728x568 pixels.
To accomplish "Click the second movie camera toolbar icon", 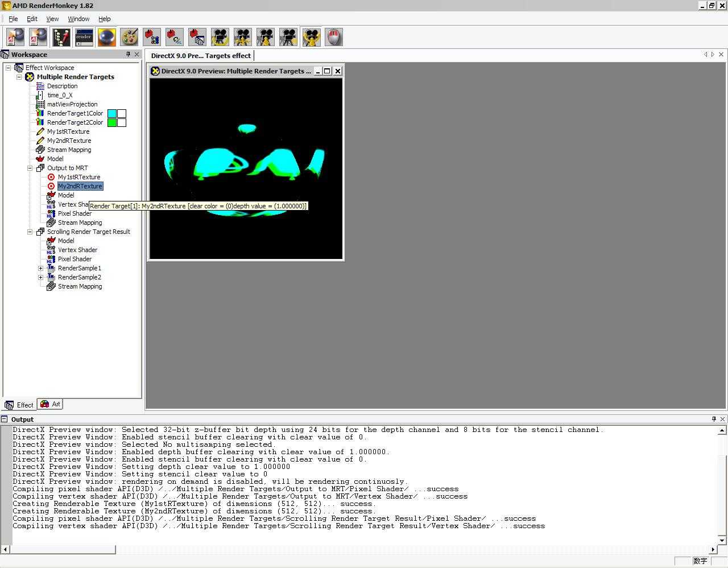I will click(x=243, y=38).
